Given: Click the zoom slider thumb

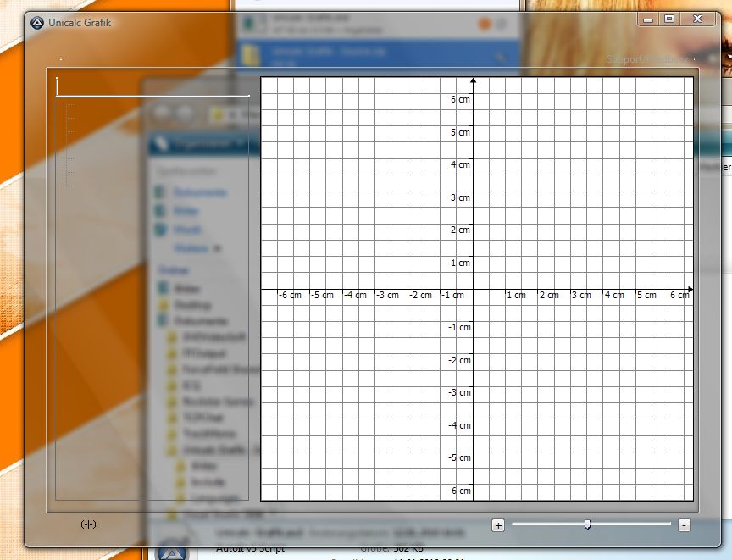Looking at the screenshot, I should tap(588, 524).
